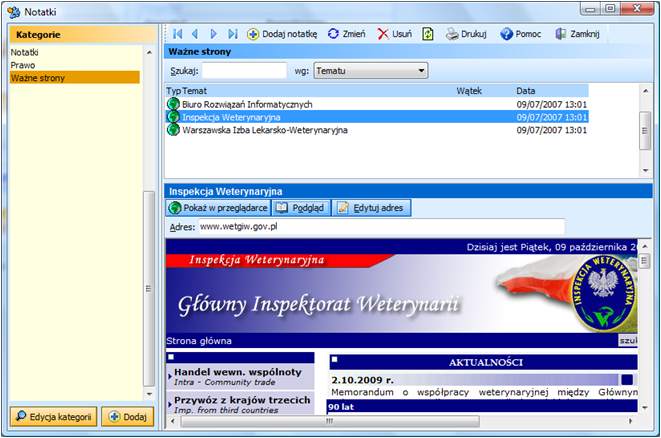Open Przywóz z krajów trzecich link

[242, 400]
